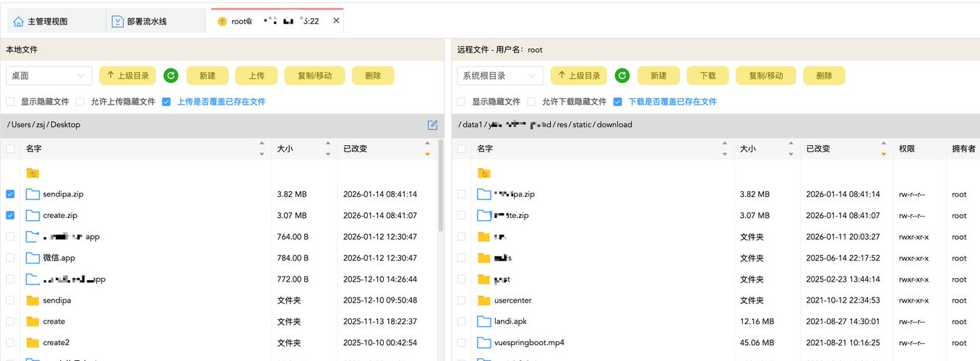
Task: Sort remote files by 名字
Action: [725, 149]
